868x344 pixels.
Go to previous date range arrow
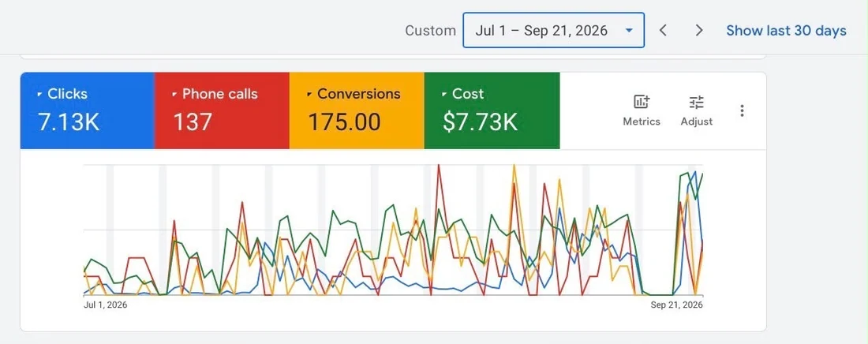(663, 30)
